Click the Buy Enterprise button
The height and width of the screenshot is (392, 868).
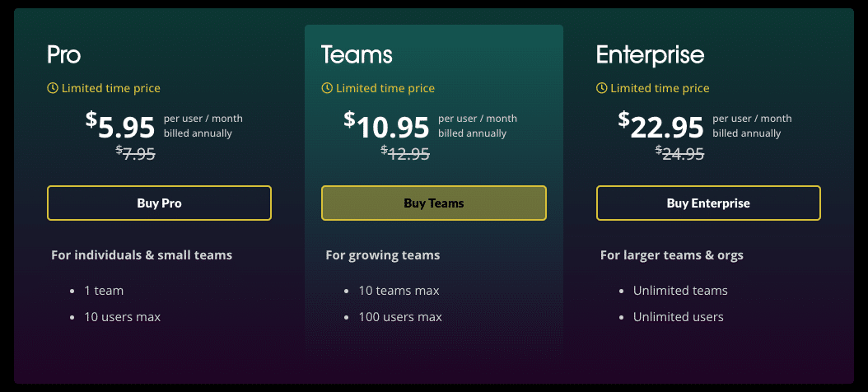pyautogui.click(x=708, y=203)
